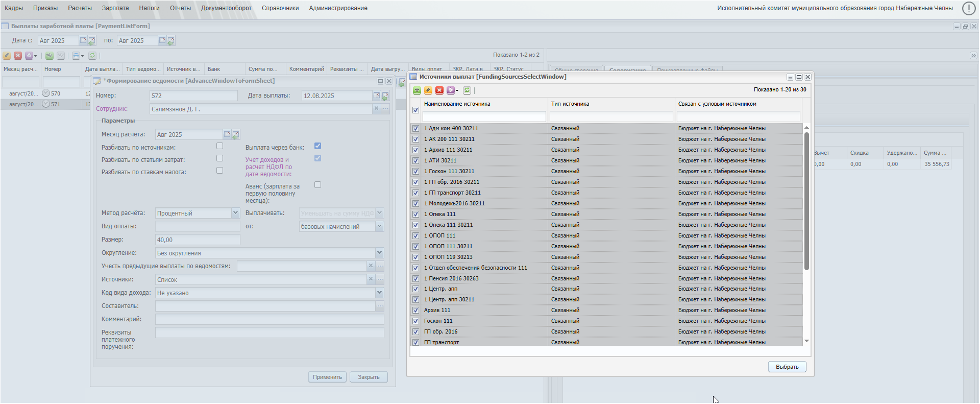Open print menu in payments toolbar
The width and height of the screenshot is (980, 404).
coord(78,56)
